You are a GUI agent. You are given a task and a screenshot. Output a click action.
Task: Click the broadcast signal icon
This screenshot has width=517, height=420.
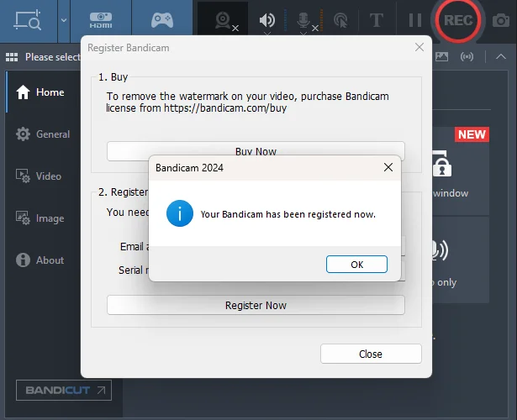click(x=467, y=56)
